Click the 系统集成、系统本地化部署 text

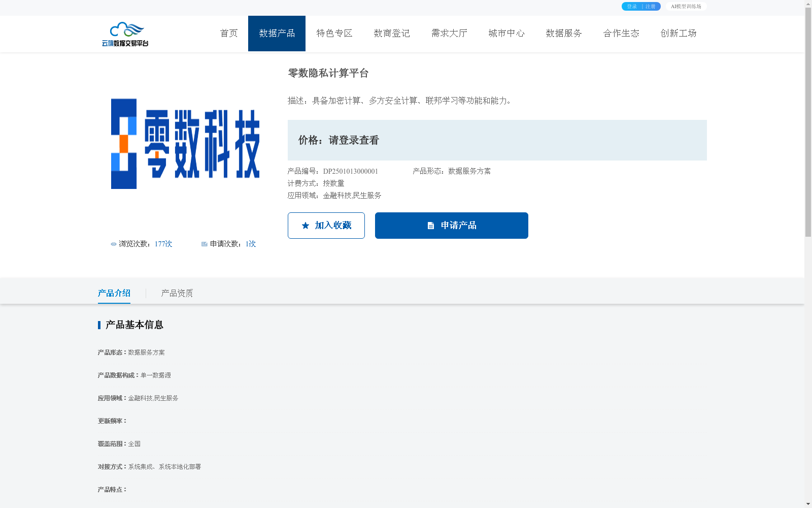pos(164,467)
